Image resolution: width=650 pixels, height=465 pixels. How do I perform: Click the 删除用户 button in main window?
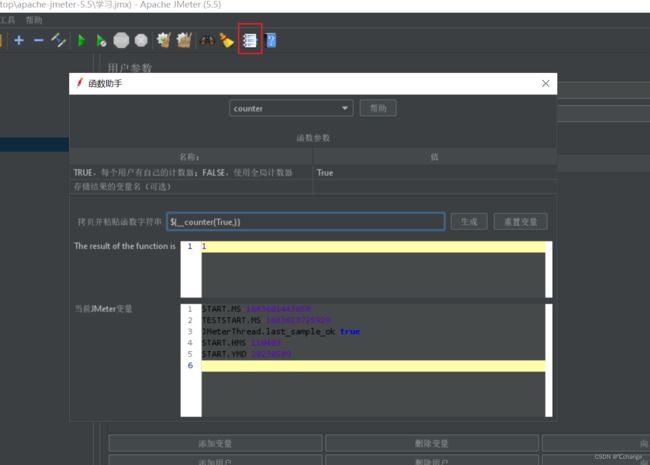(432, 461)
